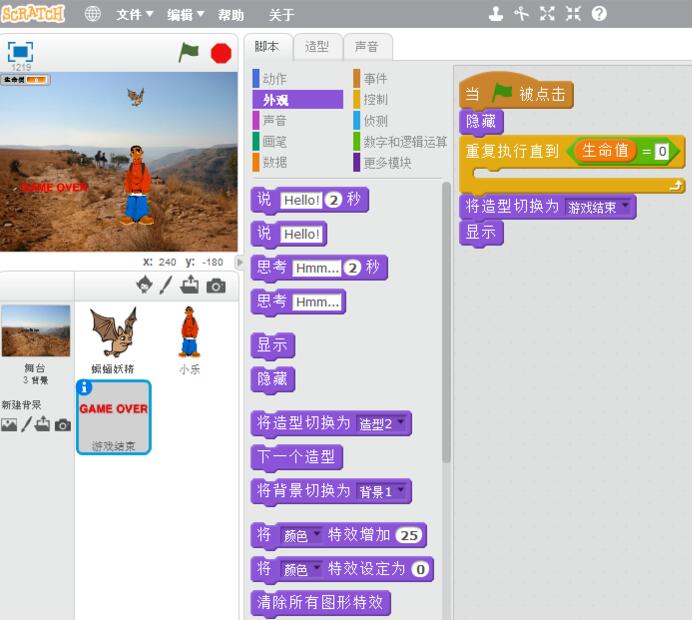Open the blue info button on 游戏结束 sprite
This screenshot has width=692, height=620.
[x=84, y=387]
